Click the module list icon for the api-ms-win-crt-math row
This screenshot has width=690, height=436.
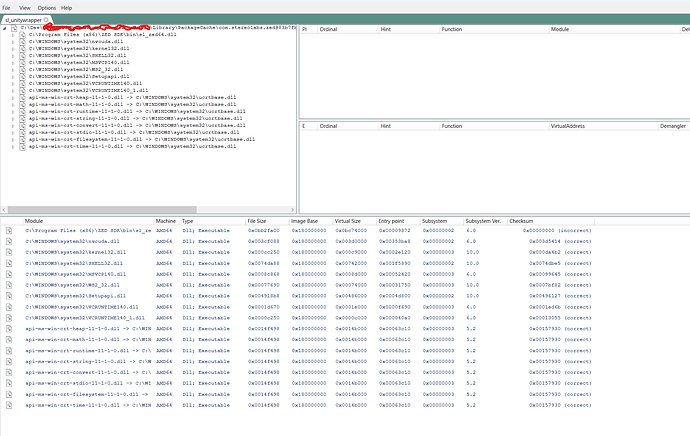9,340
